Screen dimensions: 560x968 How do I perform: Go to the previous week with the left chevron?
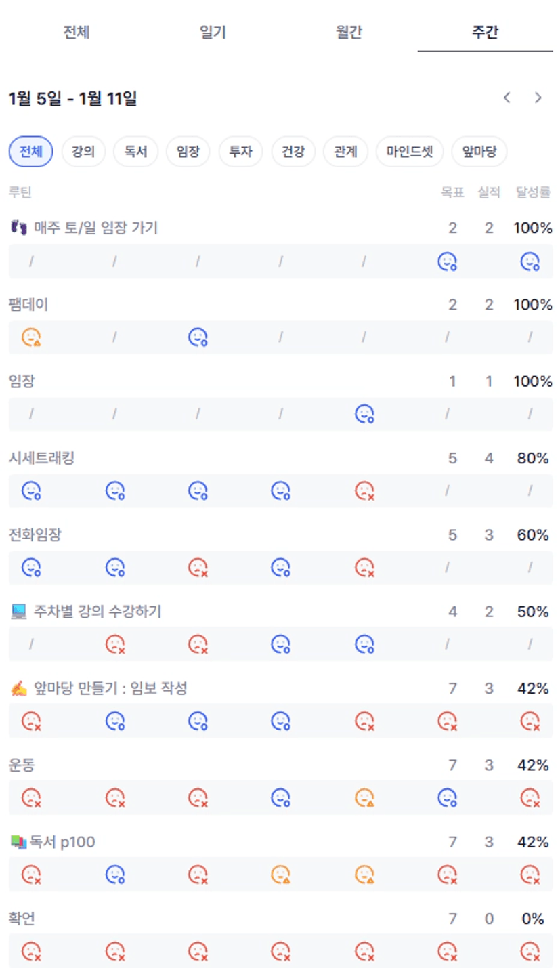[507, 98]
